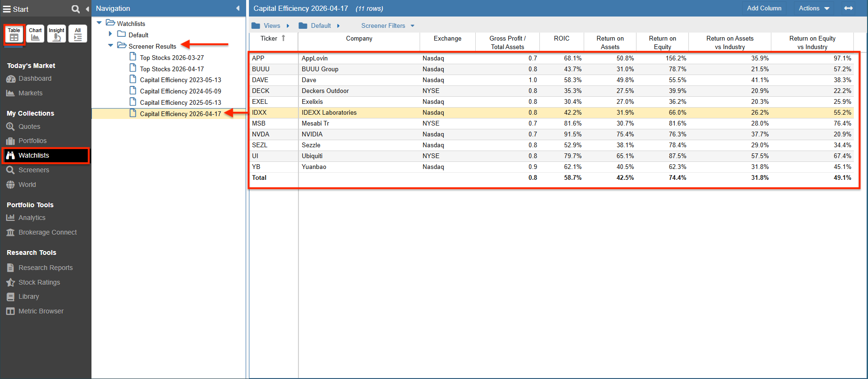Click the NVDA ticker row
This screenshot has width=868, height=379.
point(261,135)
